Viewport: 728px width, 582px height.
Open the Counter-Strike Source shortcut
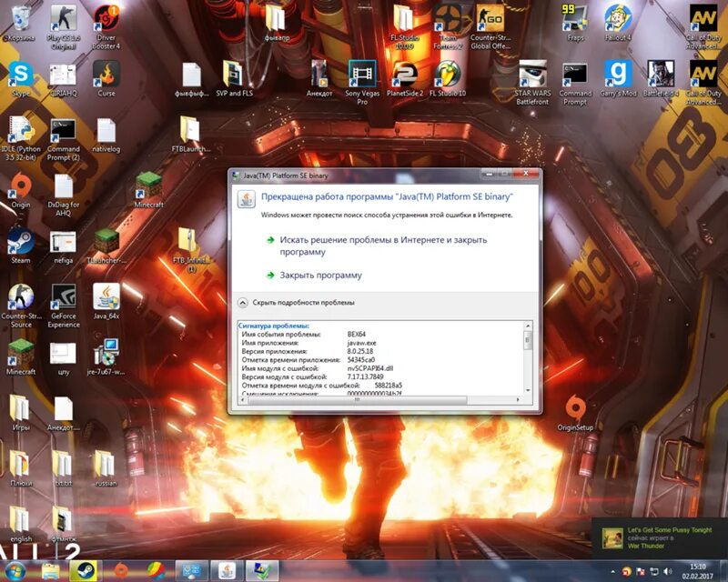pos(20,306)
